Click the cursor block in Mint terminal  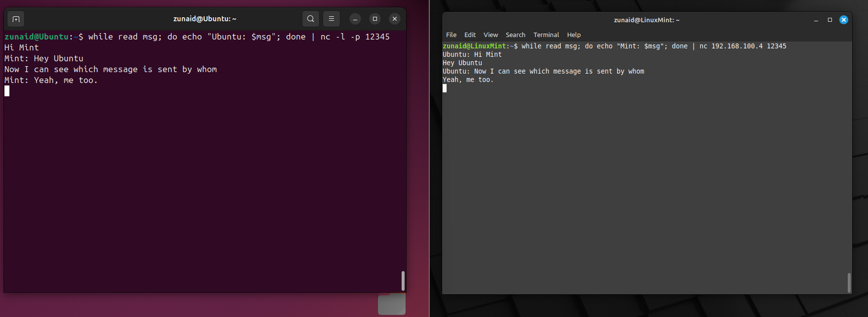(445, 88)
